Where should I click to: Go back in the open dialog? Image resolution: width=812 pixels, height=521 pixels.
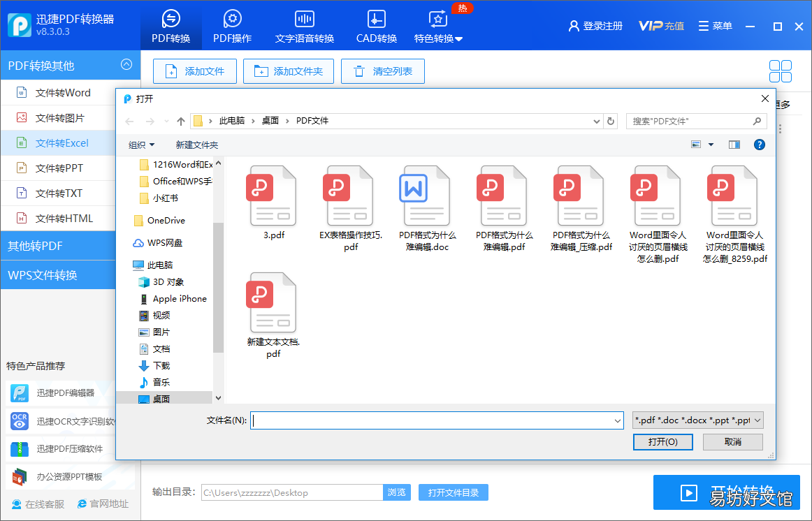pos(129,121)
